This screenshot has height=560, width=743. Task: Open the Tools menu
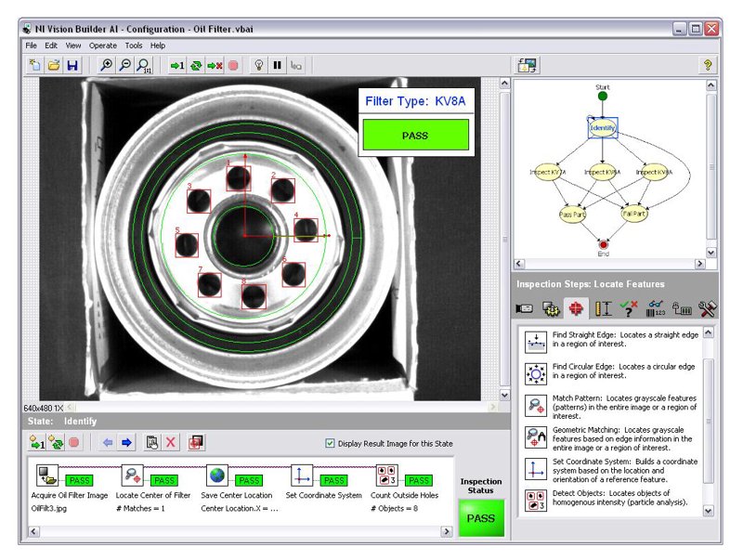[x=134, y=46]
